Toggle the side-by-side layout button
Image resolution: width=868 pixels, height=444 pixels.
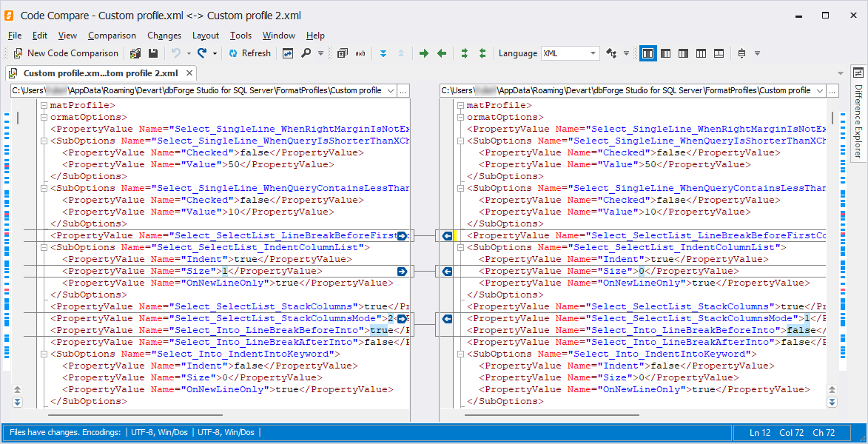tap(648, 53)
